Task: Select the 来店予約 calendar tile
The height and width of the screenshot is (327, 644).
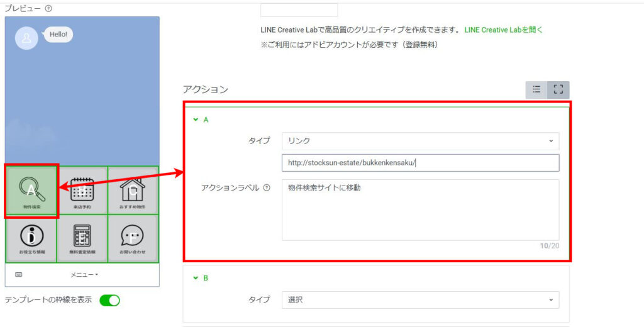Action: coord(82,191)
